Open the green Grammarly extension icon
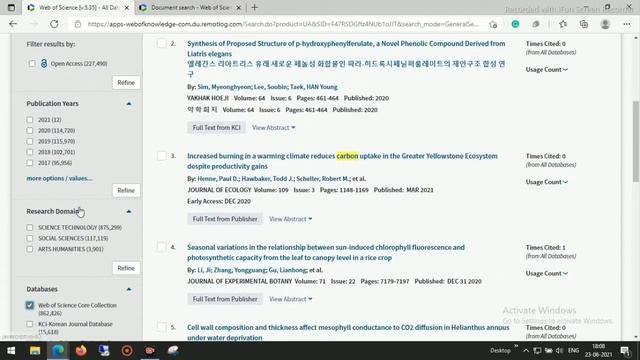640x360 pixels. click(516, 24)
